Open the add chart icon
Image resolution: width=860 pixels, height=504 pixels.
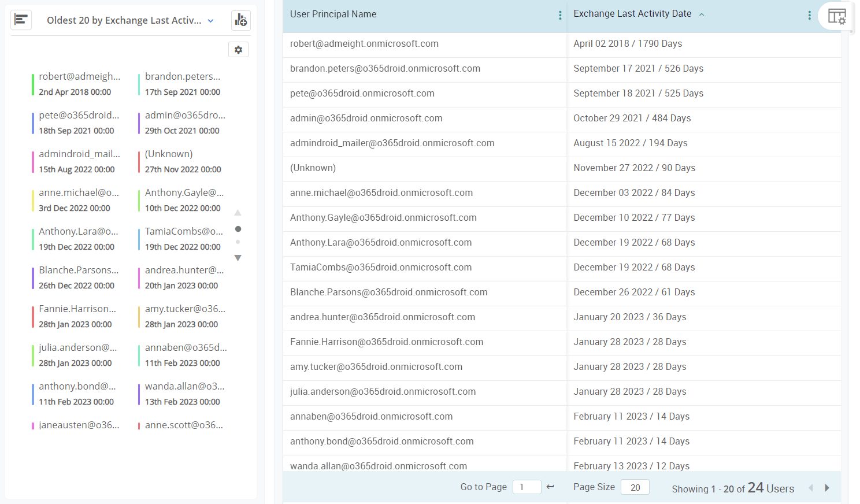point(241,20)
